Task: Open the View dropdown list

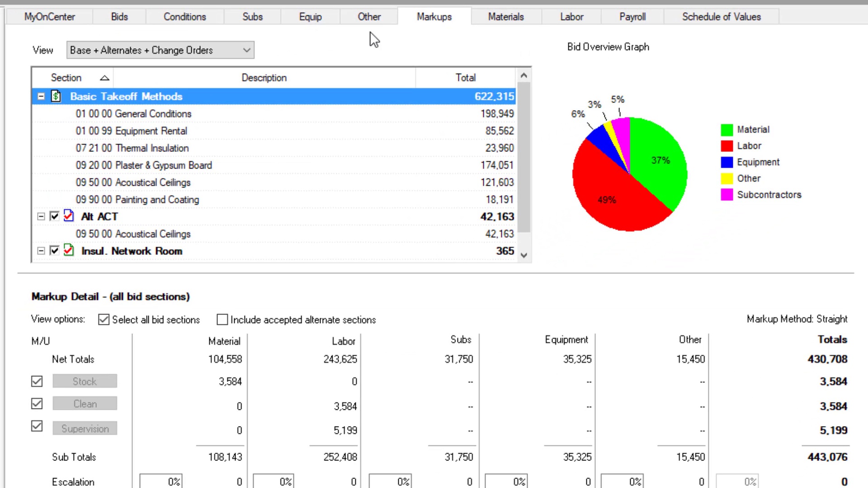Action: point(246,50)
